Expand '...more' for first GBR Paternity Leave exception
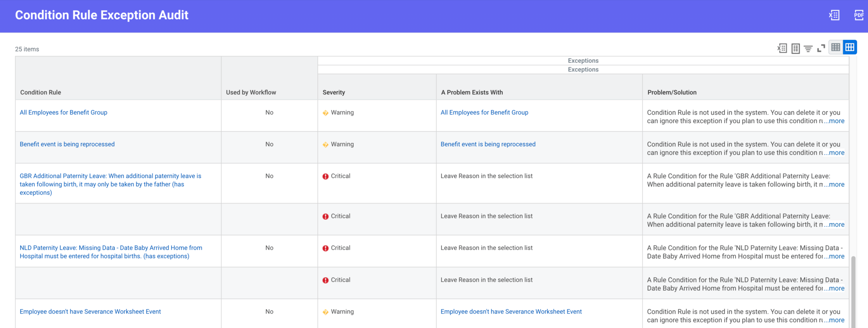The width and height of the screenshot is (868, 328). [x=835, y=185]
